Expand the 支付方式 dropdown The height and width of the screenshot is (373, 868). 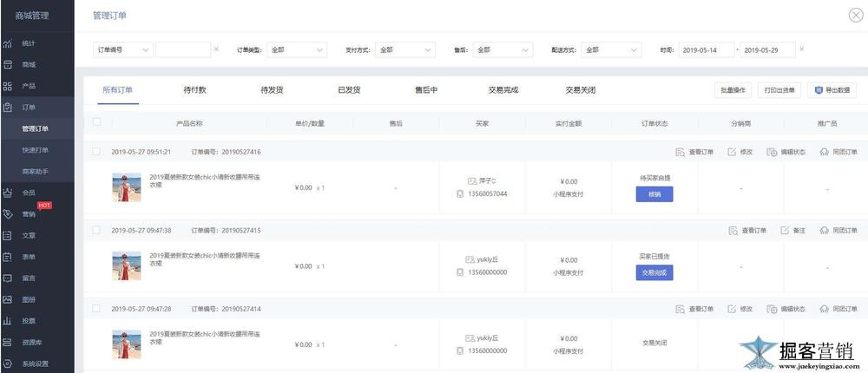pos(405,49)
